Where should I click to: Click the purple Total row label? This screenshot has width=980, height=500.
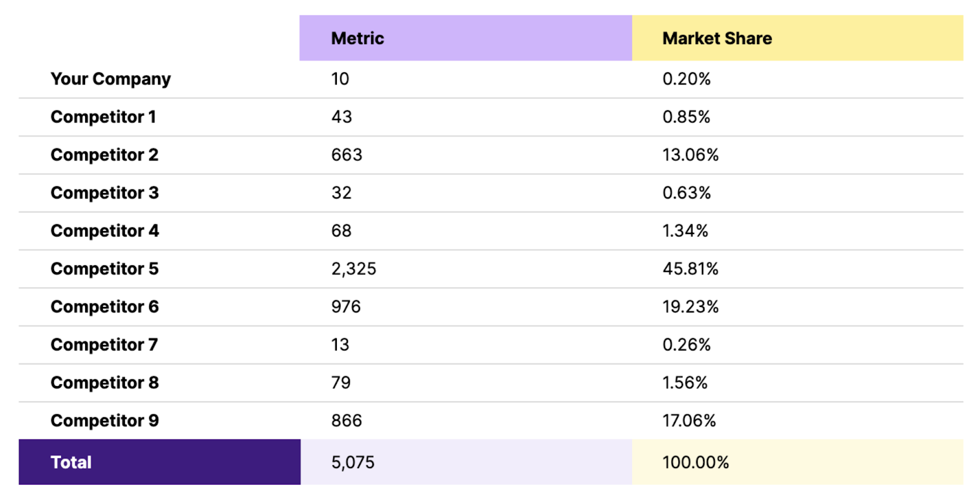(71, 463)
